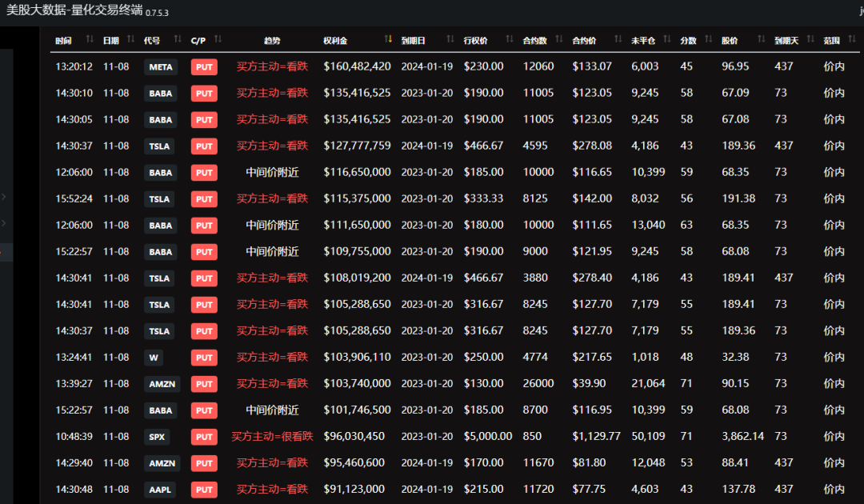Screen dimensions: 864x504
Task: Click PUT badge in the SPX row
Action: pyautogui.click(x=205, y=438)
